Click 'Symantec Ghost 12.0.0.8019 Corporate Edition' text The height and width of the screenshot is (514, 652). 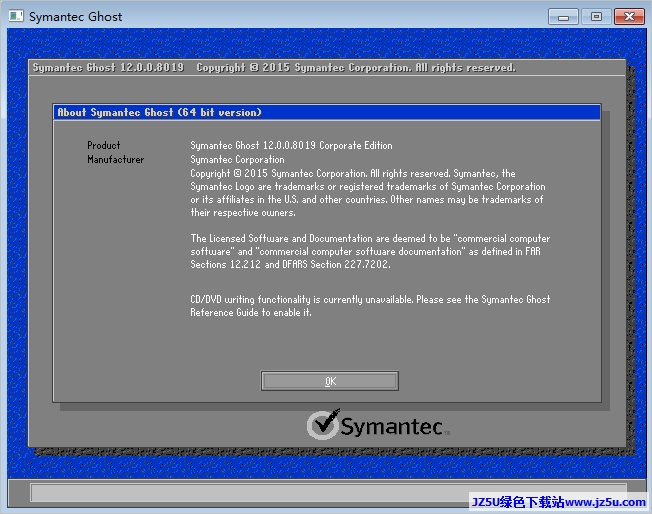(291, 145)
